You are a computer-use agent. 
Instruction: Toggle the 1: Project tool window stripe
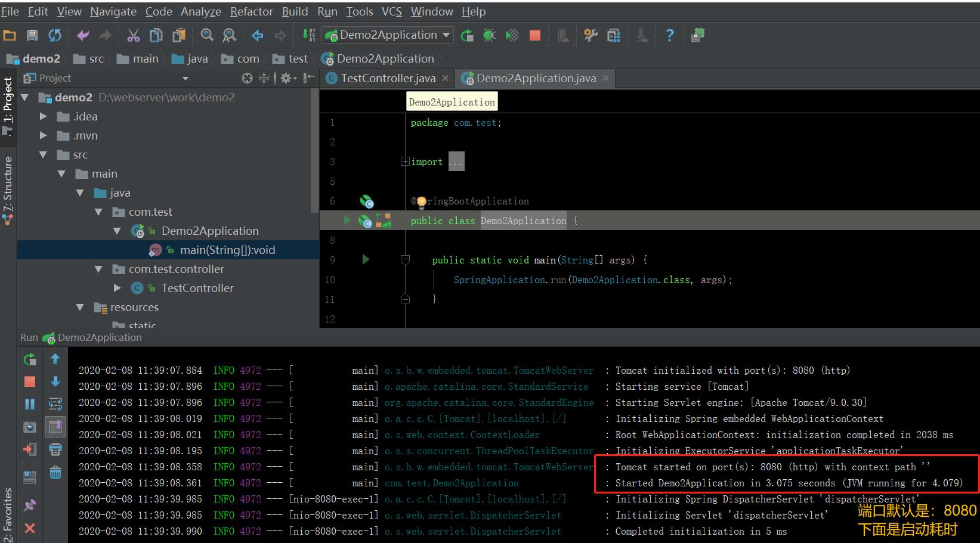coord(8,106)
